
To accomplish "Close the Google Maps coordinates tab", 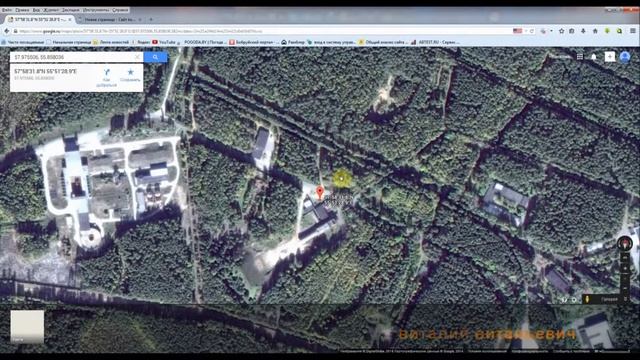I will click(70, 19).
